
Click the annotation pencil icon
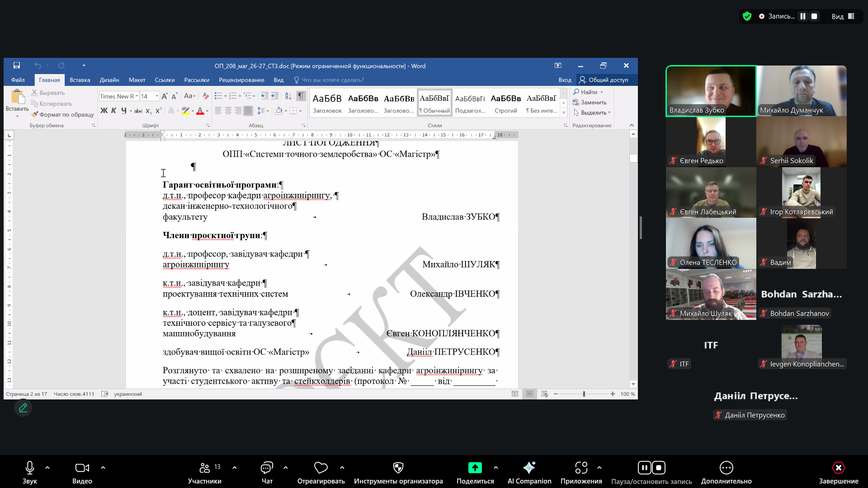pos(23,408)
